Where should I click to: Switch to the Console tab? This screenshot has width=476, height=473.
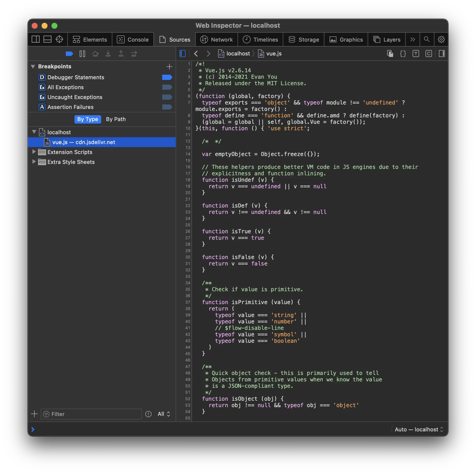[133, 40]
